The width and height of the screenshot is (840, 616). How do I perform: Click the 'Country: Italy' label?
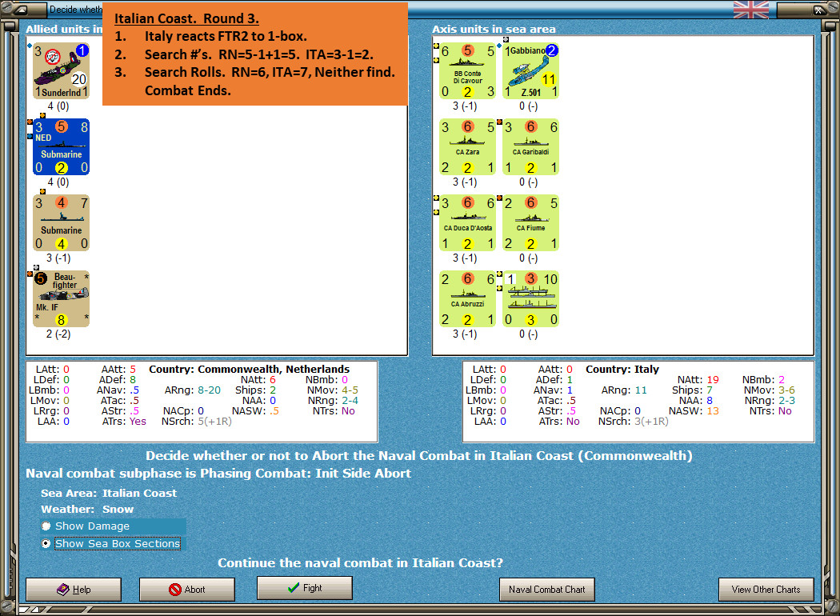622,369
